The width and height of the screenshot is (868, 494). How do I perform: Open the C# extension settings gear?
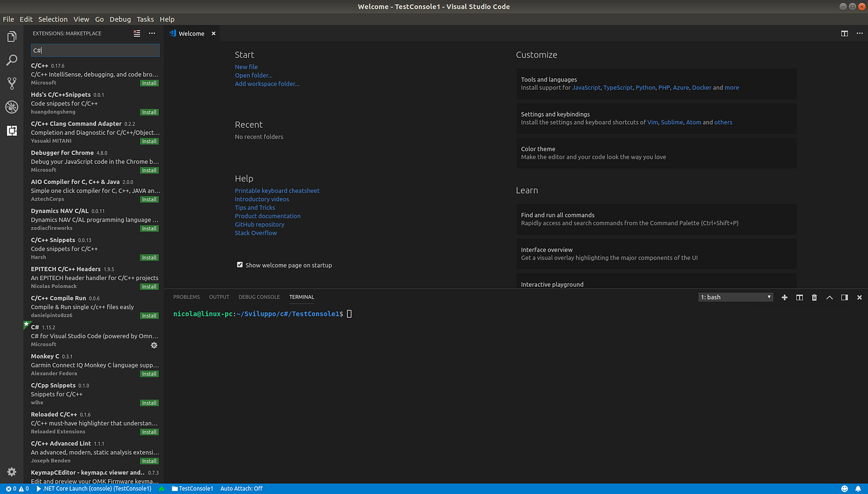pos(154,345)
